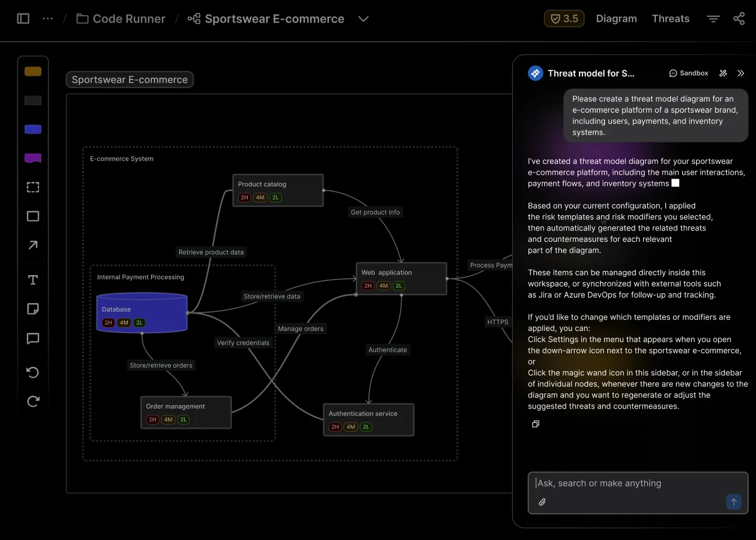Click the 2H badge on Web application
Image resolution: width=756 pixels, height=540 pixels.
[368, 286]
